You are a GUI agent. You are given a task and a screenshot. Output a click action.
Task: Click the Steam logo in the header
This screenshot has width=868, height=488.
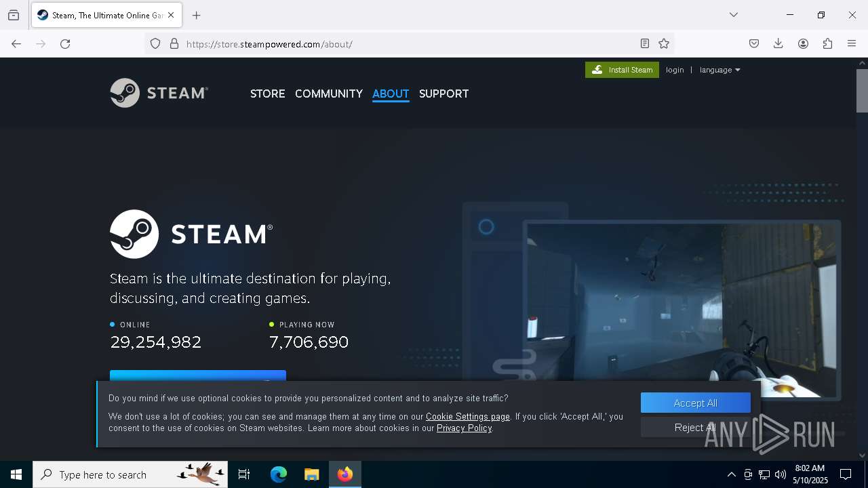(x=159, y=93)
